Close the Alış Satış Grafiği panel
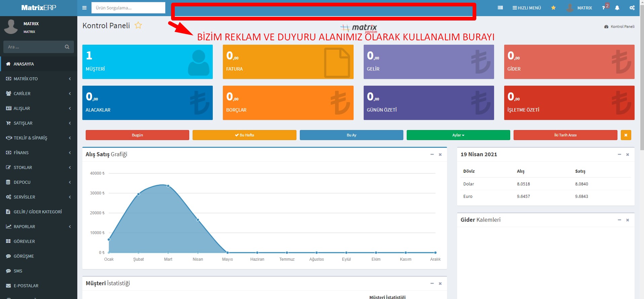 pos(440,155)
